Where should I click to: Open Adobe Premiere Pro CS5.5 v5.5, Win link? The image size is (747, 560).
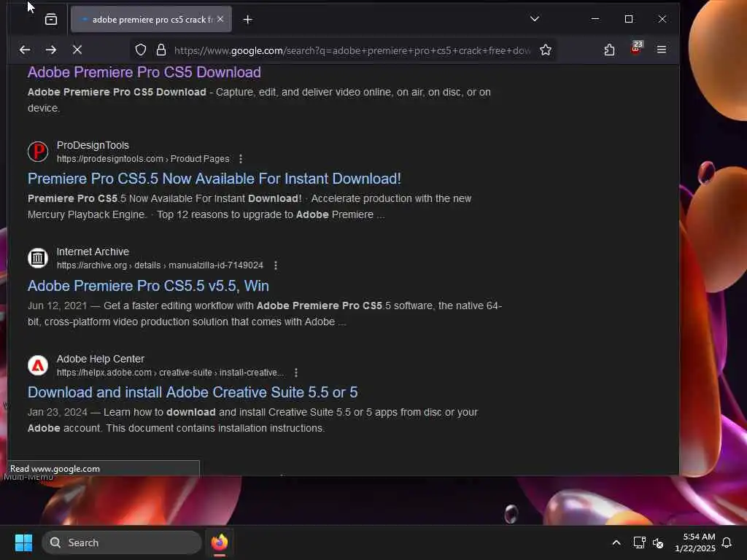point(148,286)
